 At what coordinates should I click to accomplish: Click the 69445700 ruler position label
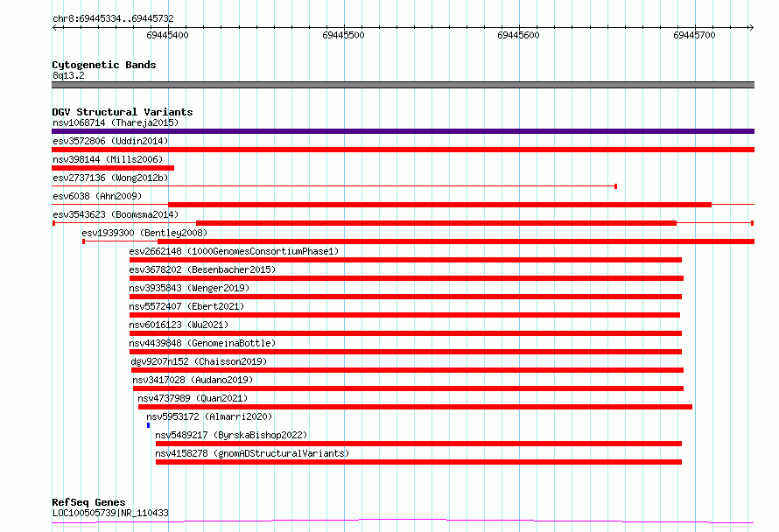click(x=695, y=35)
